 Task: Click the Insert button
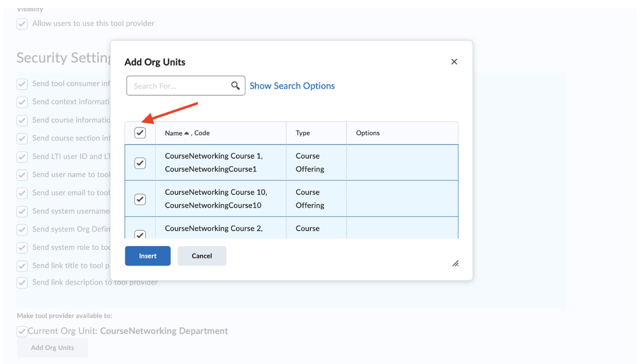(x=147, y=256)
